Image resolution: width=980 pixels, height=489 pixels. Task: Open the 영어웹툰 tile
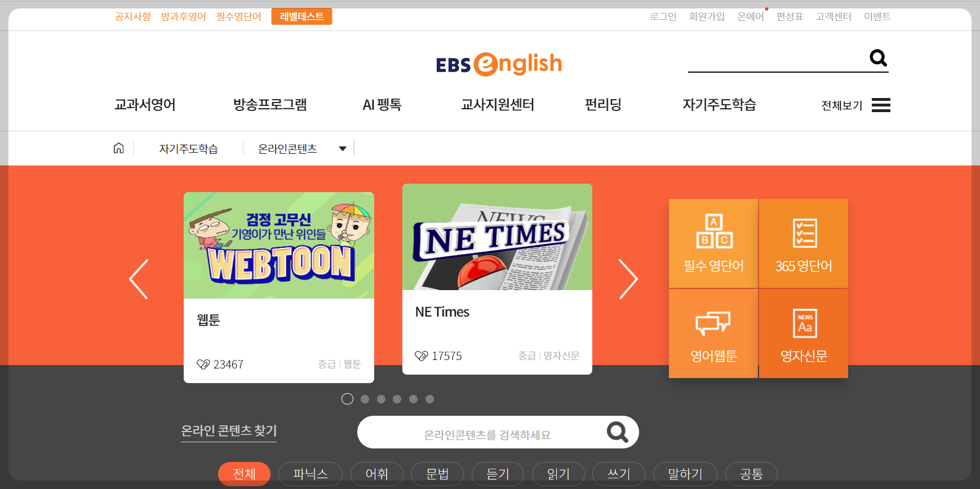(x=713, y=334)
